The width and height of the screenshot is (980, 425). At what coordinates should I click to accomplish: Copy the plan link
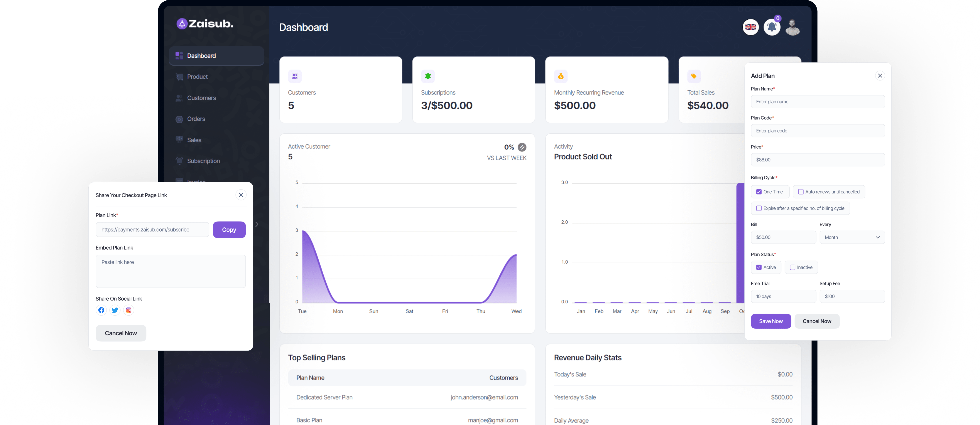point(229,230)
